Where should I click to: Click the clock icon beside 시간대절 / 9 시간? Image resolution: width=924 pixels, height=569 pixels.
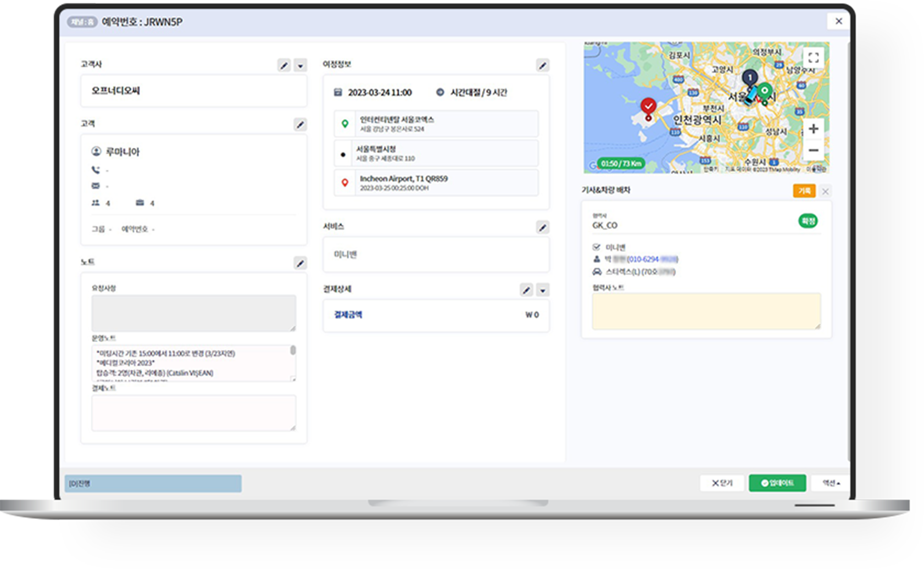[x=440, y=92]
